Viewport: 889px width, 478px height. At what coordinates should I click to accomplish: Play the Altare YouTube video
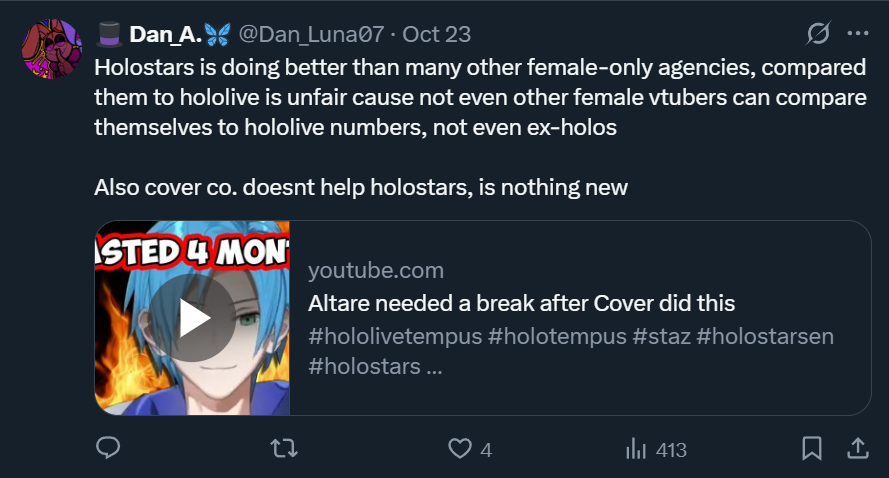[192, 318]
